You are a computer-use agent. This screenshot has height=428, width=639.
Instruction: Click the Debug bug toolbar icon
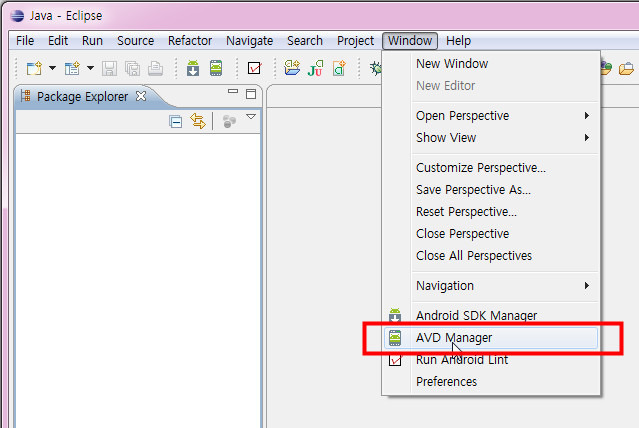tap(376, 68)
